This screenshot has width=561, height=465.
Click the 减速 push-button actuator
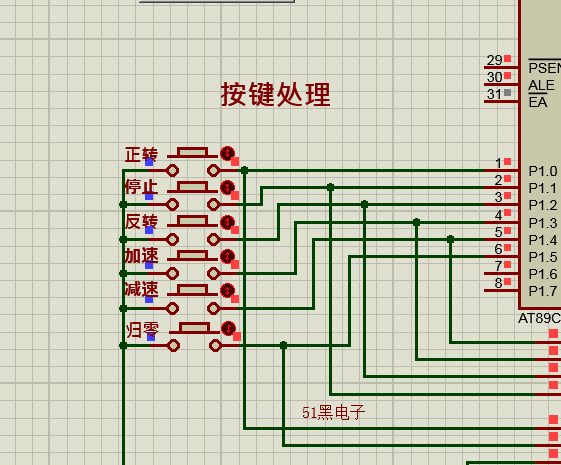point(192,290)
